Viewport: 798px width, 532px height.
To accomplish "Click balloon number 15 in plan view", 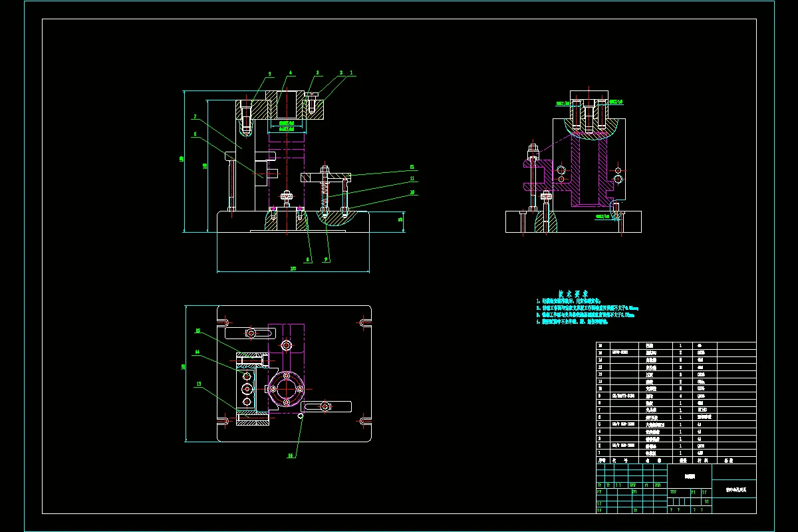I will [x=198, y=330].
